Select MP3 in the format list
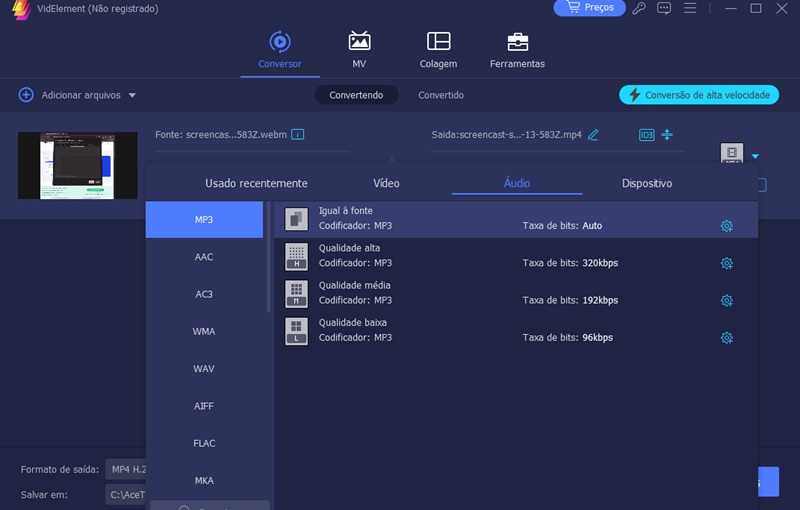Screen dimensions: 800x510 point(204,219)
